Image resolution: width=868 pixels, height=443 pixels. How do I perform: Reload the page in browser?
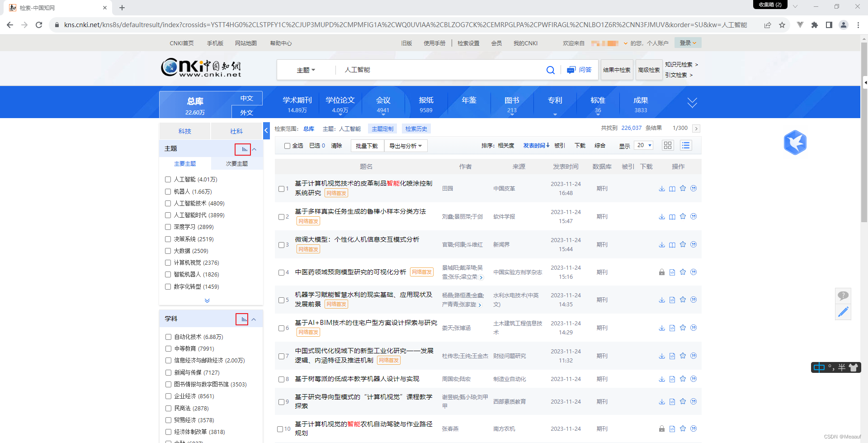[39, 25]
